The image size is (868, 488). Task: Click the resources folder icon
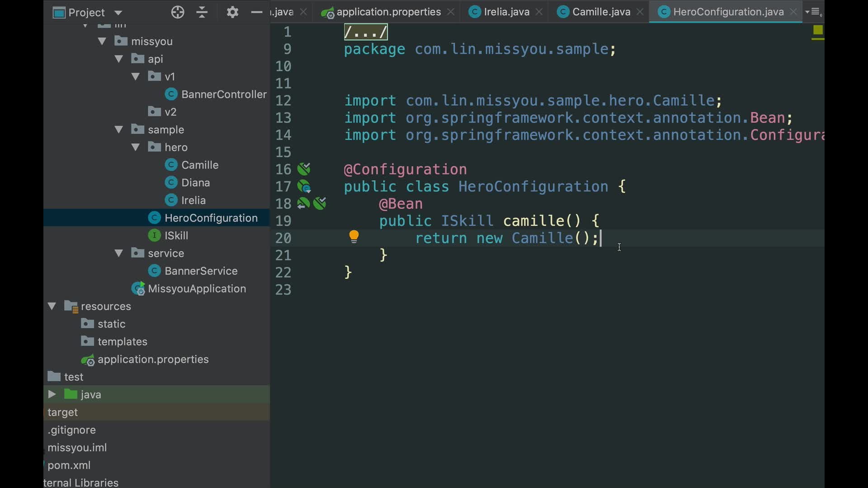pos(71,306)
